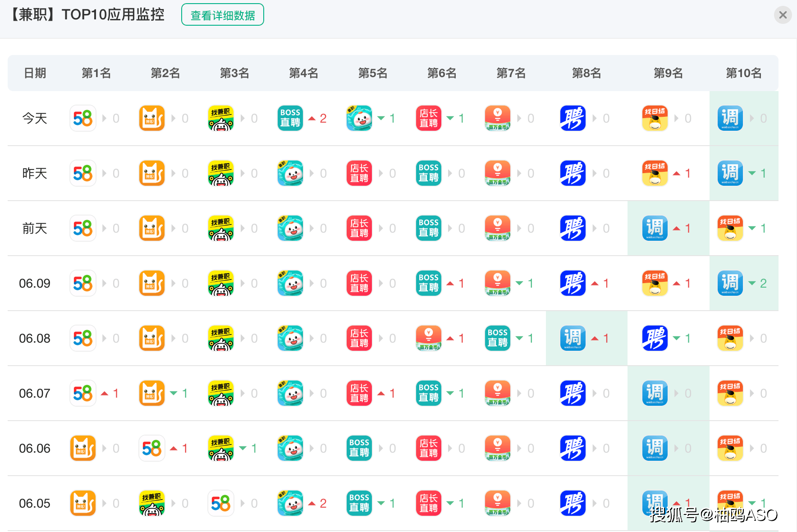Image resolution: width=797 pixels, height=532 pixels.
Task: Open 找日结 icon in 昨天 row
Action: tap(655, 173)
